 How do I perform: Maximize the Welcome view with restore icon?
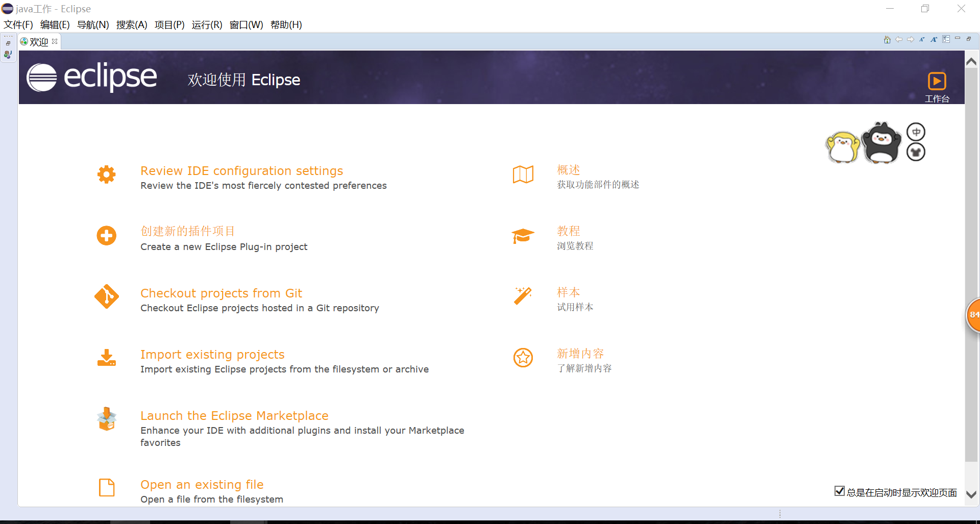coord(969,39)
